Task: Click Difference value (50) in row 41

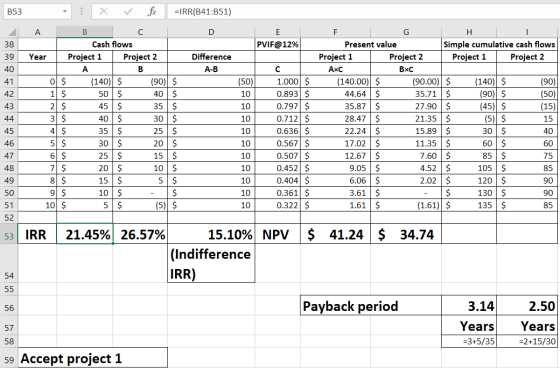Action: click(211, 82)
